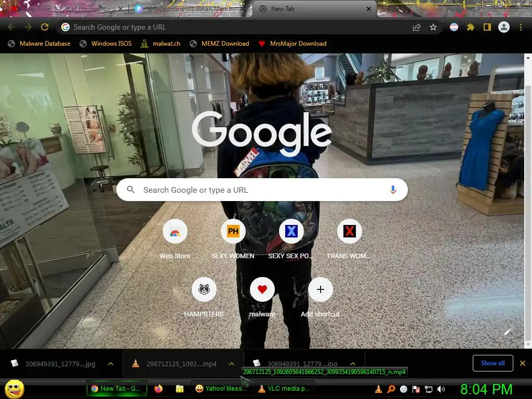Go forward using the forward arrow
This screenshot has width=532, height=399.
28,27
